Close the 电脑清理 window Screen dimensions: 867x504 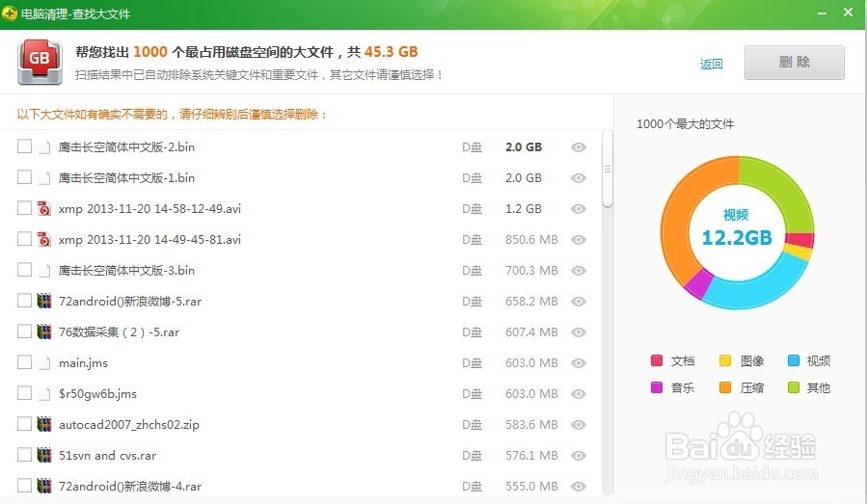[849, 13]
